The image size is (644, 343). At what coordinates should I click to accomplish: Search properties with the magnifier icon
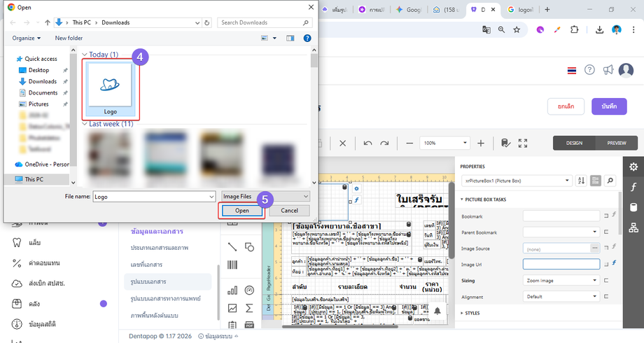click(x=610, y=181)
